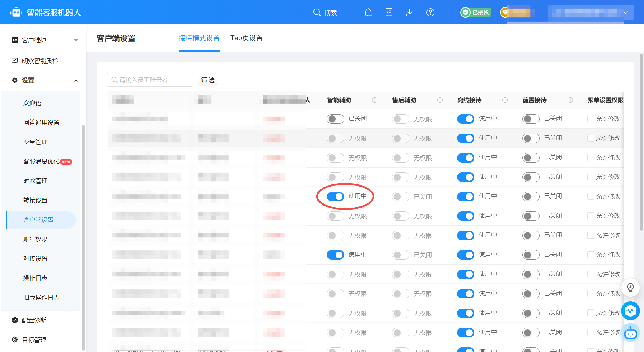This screenshot has height=352, width=644.
Task: Open the search magnifier in the header
Action: [x=317, y=12]
